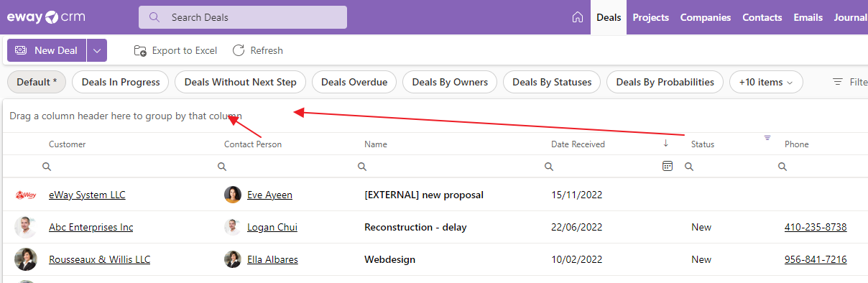The height and width of the screenshot is (283, 868).
Task: Click the date 15/11/2022 cell
Action: click(576, 195)
